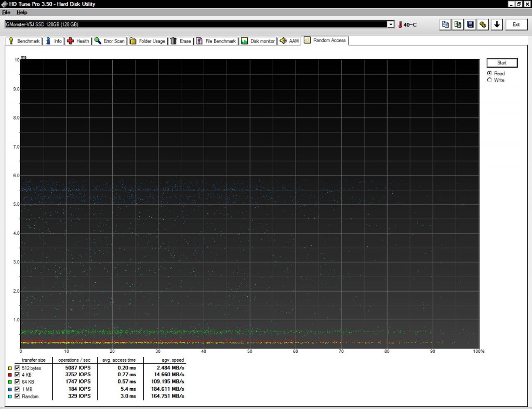Switch to the Disk monitor tab
This screenshot has width=532, height=409.
258,41
